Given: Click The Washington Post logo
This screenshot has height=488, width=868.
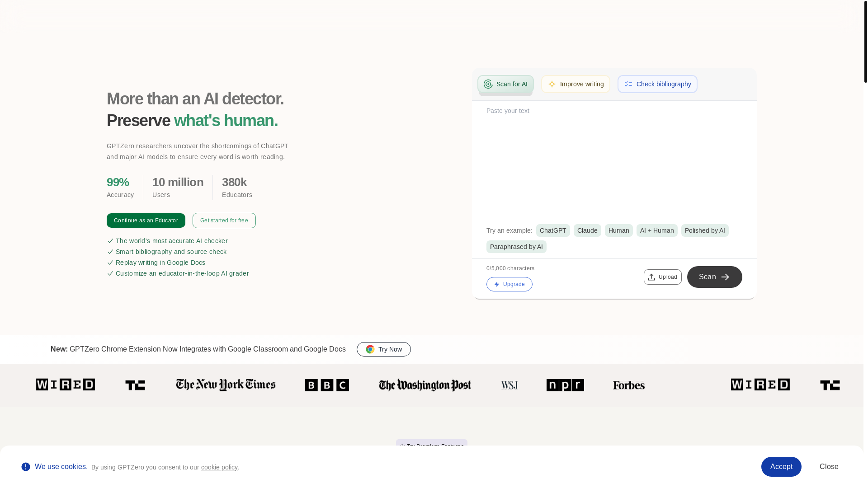Looking at the screenshot, I should (425, 385).
